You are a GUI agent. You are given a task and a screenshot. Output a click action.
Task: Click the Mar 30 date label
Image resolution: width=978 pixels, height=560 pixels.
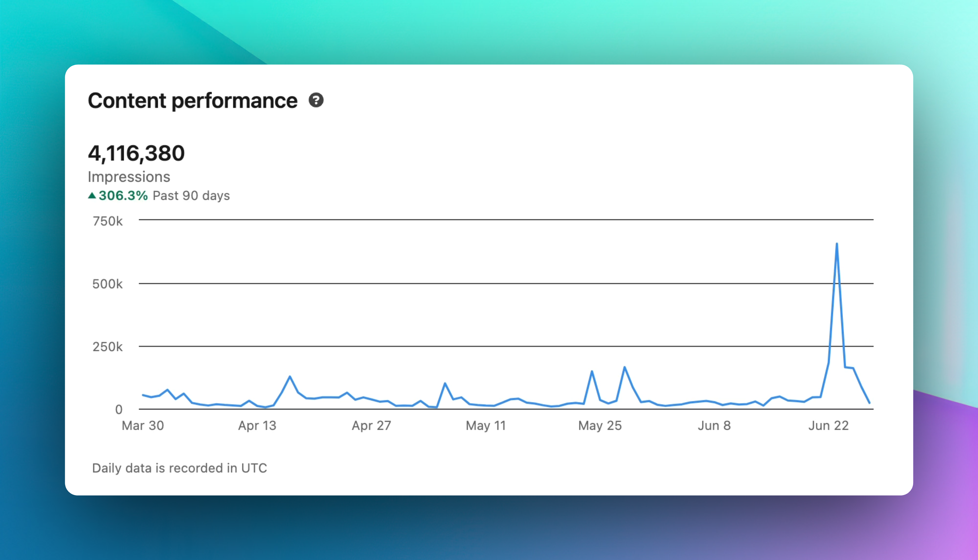[x=143, y=425]
